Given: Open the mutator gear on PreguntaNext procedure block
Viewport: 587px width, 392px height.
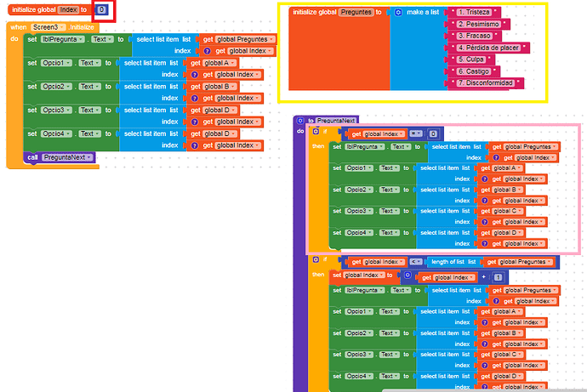Looking at the screenshot, I should pyautogui.click(x=300, y=121).
